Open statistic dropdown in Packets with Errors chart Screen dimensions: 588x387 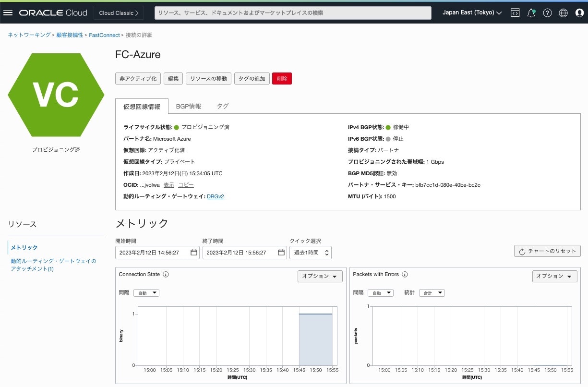432,293
